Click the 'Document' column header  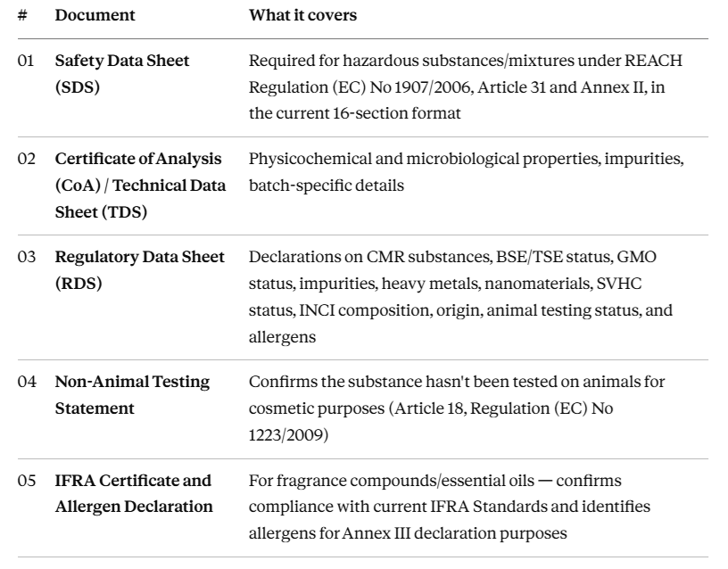95,15
